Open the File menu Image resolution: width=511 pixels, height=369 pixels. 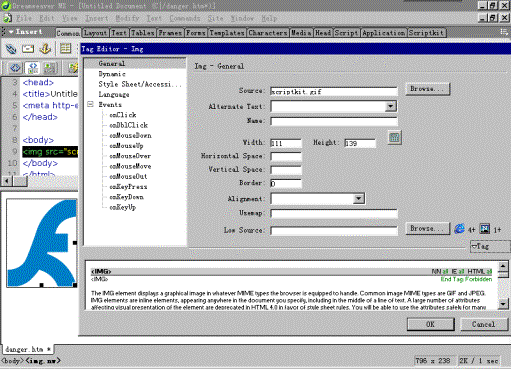(24, 18)
